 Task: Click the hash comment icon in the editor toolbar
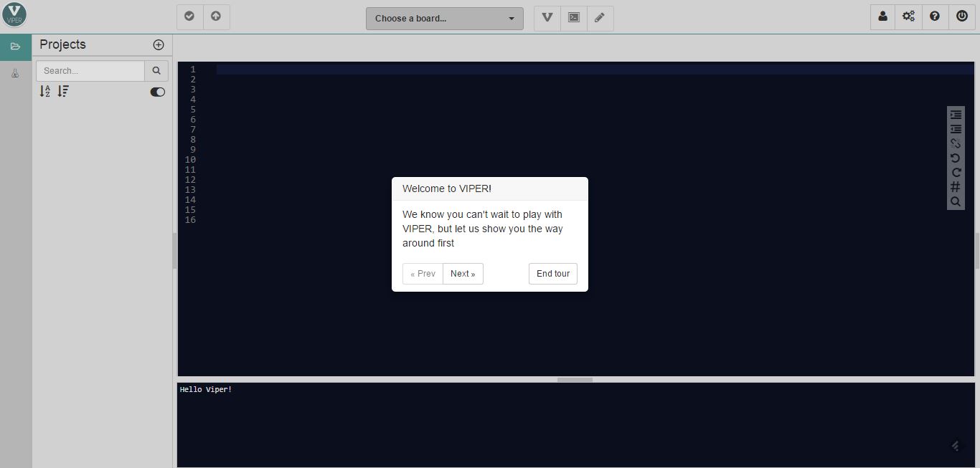956,187
